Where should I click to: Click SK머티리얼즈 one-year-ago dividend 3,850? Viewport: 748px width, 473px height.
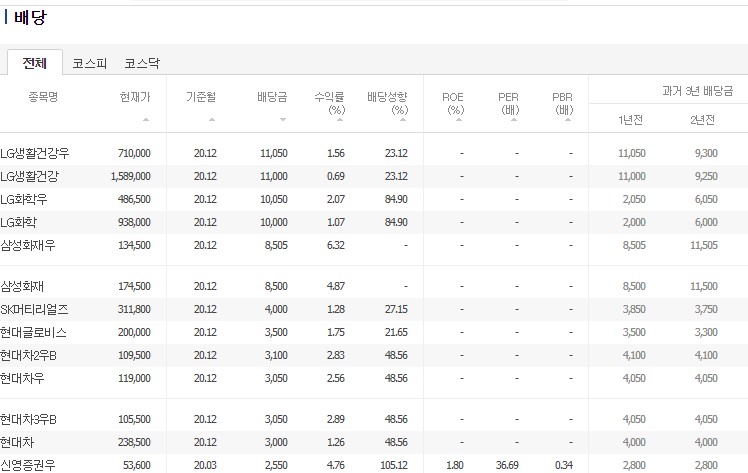[x=634, y=309]
